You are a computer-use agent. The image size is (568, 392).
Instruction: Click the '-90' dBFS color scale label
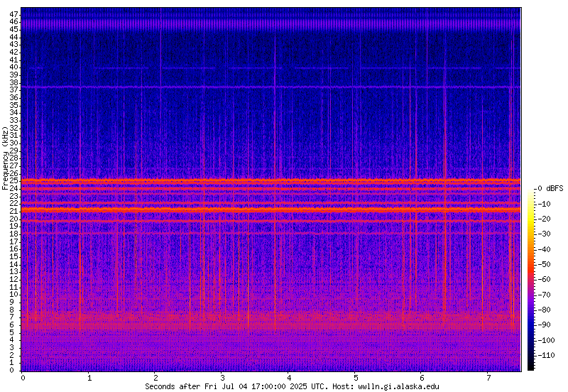click(544, 325)
